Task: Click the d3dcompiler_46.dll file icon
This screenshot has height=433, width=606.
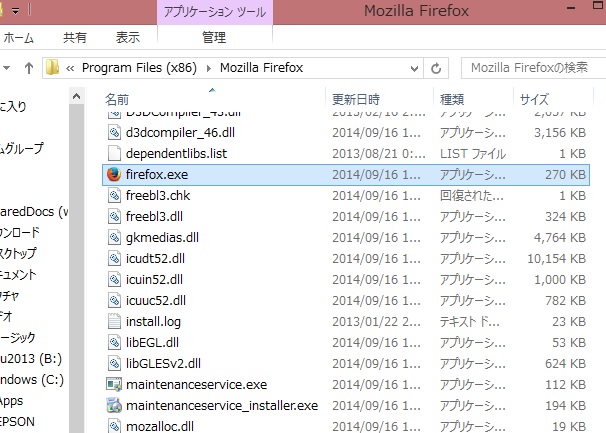Action: pyautogui.click(x=114, y=133)
